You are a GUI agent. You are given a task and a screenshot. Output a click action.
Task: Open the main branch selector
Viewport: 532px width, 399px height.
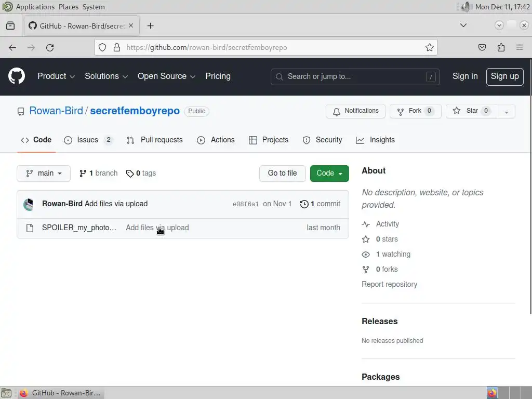coord(44,174)
